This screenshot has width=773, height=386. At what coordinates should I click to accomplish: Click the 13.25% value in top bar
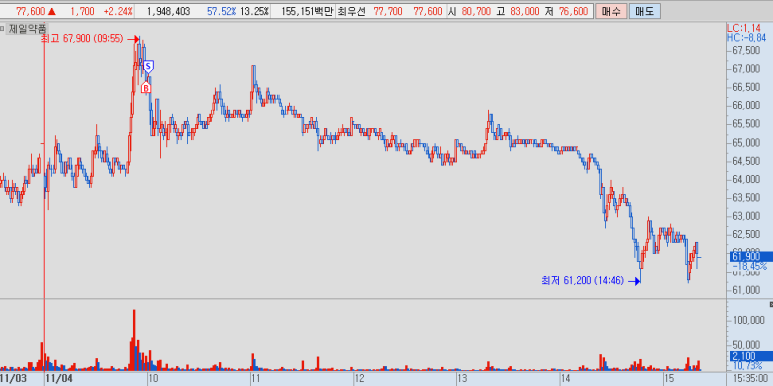(x=254, y=11)
